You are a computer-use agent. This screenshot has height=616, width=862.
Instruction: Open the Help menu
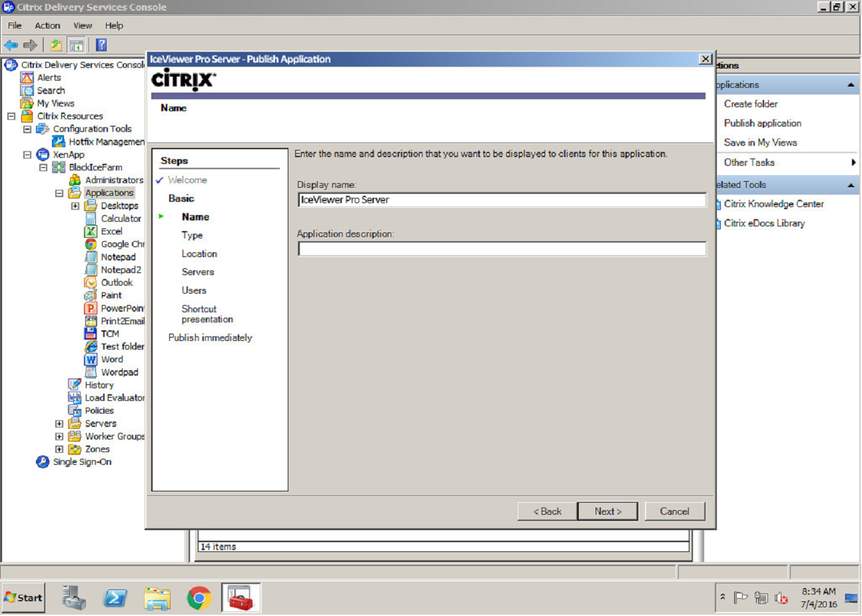click(114, 26)
